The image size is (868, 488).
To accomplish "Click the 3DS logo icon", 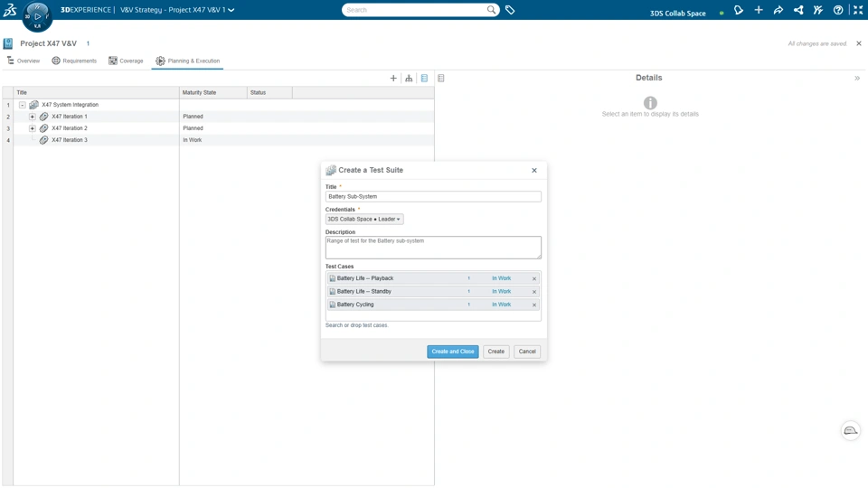I will click(x=10, y=9).
